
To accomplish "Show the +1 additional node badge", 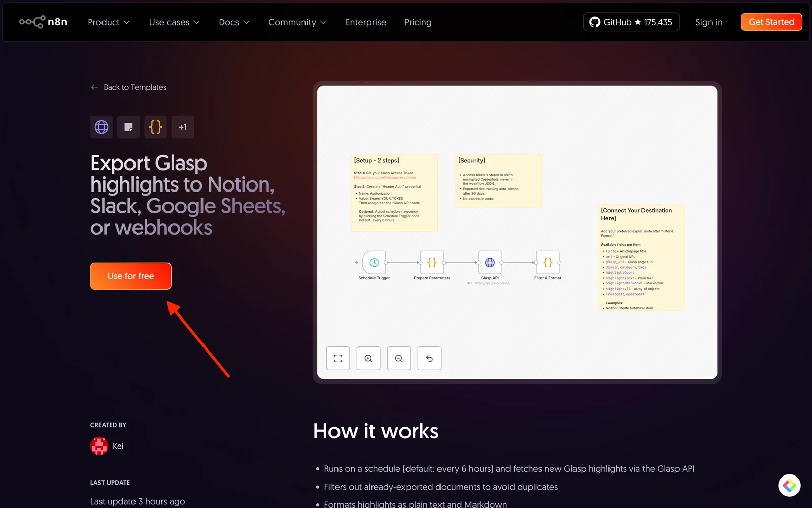I will (183, 127).
